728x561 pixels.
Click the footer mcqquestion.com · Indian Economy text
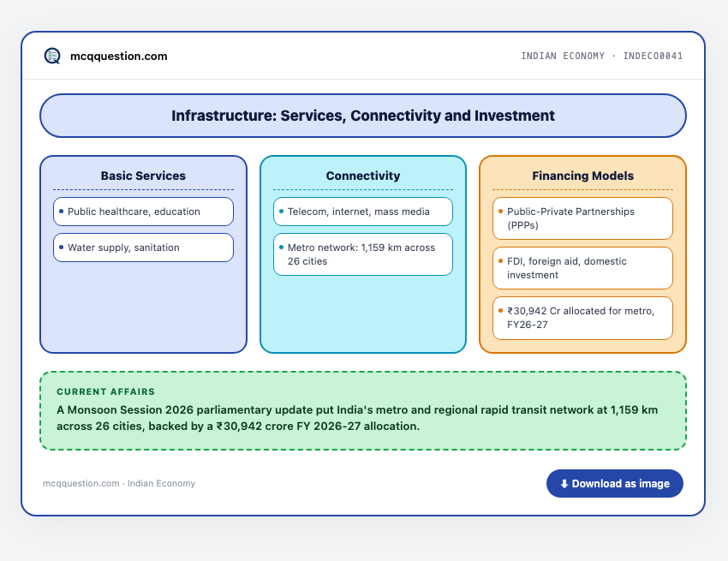(119, 483)
